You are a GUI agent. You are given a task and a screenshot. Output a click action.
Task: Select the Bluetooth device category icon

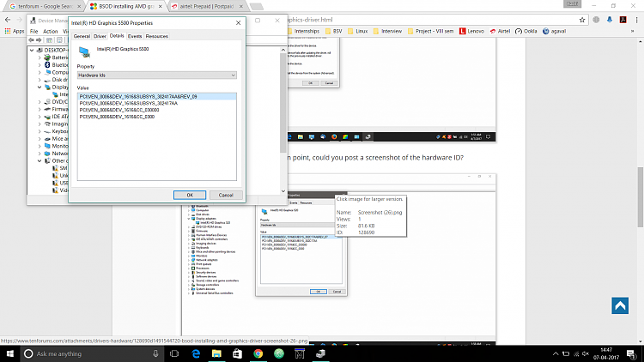click(x=47, y=65)
